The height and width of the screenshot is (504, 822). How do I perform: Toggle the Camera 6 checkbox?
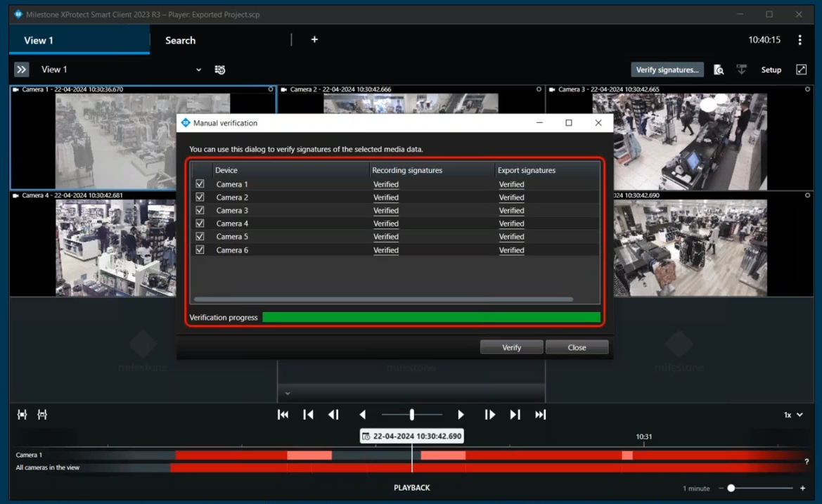pyautogui.click(x=200, y=250)
